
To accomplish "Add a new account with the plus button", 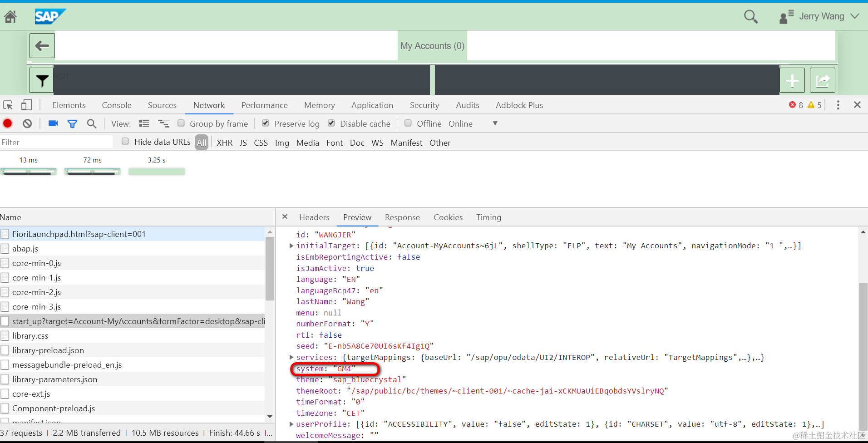I will pyautogui.click(x=792, y=80).
